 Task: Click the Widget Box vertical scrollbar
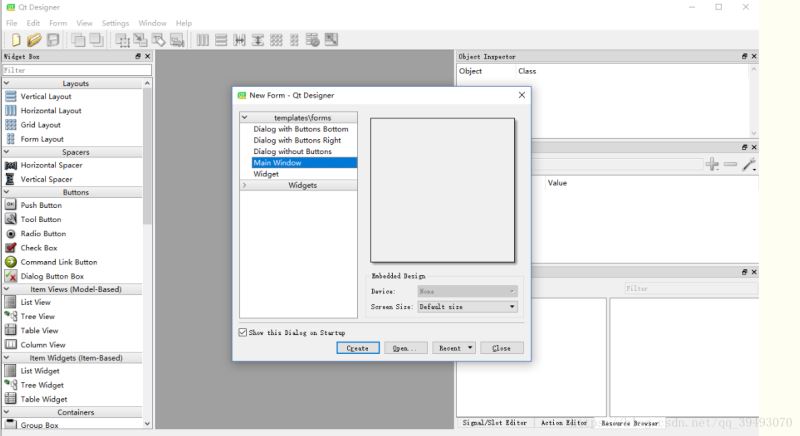[147, 253]
